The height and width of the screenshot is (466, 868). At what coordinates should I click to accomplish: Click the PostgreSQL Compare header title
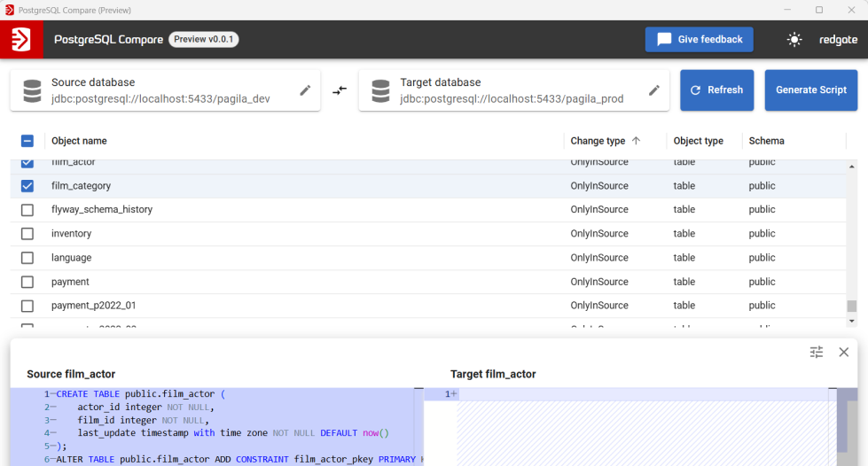coord(108,39)
